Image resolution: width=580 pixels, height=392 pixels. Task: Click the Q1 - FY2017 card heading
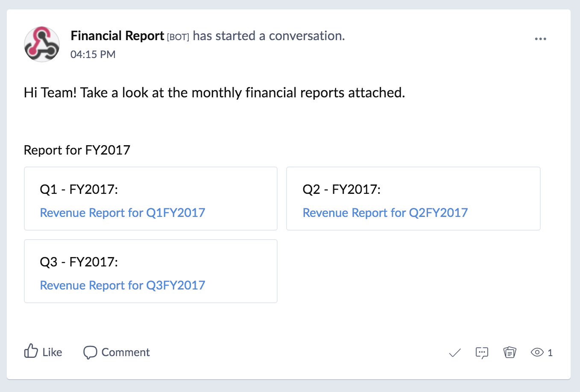tap(79, 189)
